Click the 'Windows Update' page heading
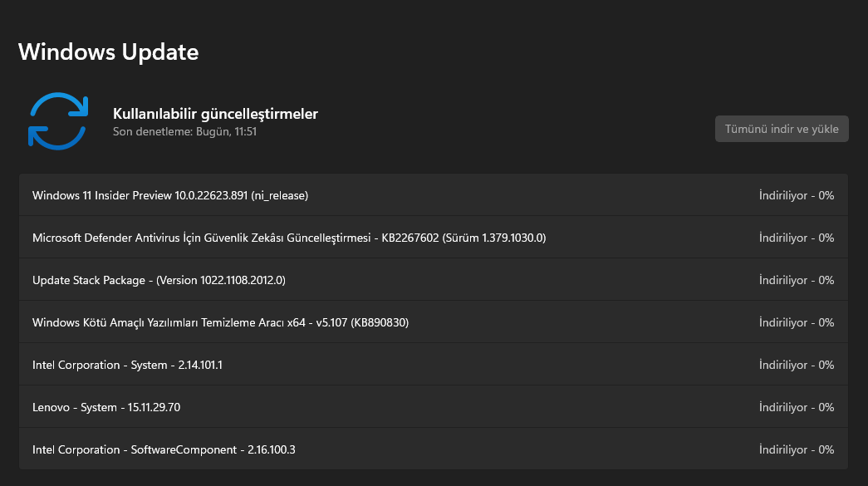The width and height of the screenshot is (868, 486). tap(109, 52)
